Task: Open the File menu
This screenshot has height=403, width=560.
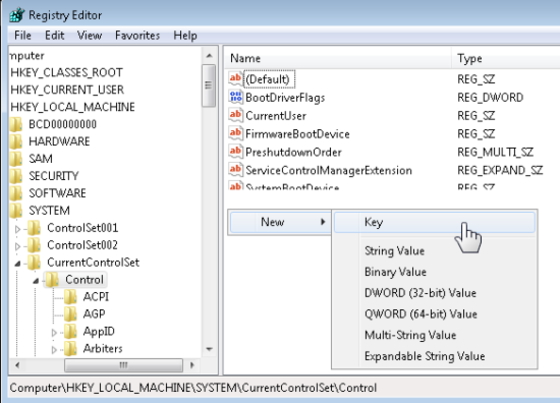Action: tap(22, 35)
